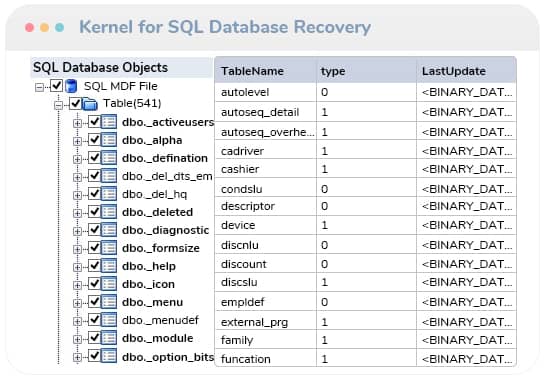This screenshot has width=545, height=380.
Task: Click table icon next to dbo._menudef
Action: [109, 320]
